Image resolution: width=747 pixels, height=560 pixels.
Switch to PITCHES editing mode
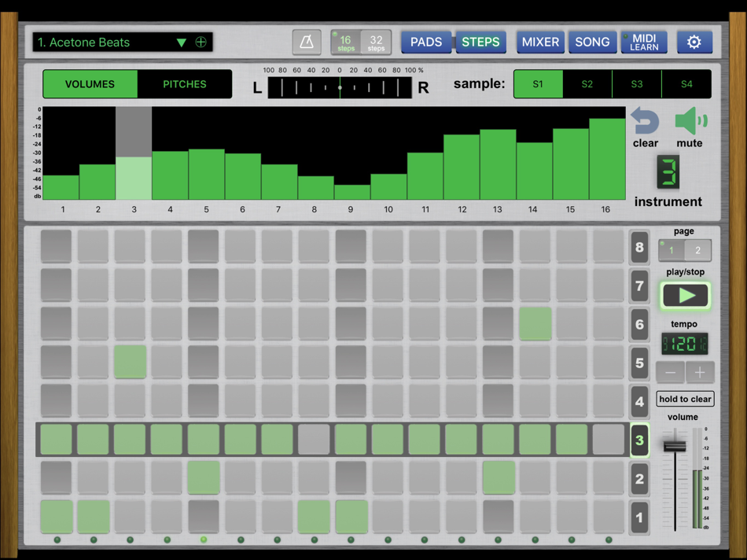[185, 83]
